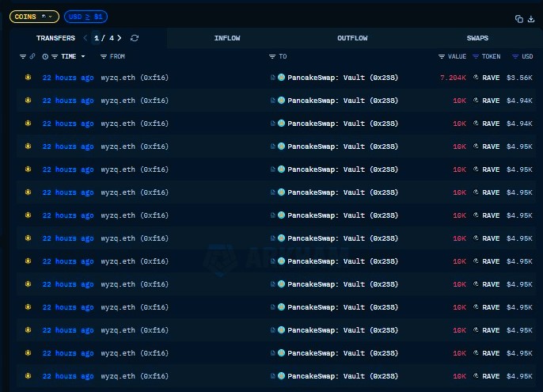Viewport: 543px width, 392px height.
Task: Open the FROM column filter
Action: 103,56
